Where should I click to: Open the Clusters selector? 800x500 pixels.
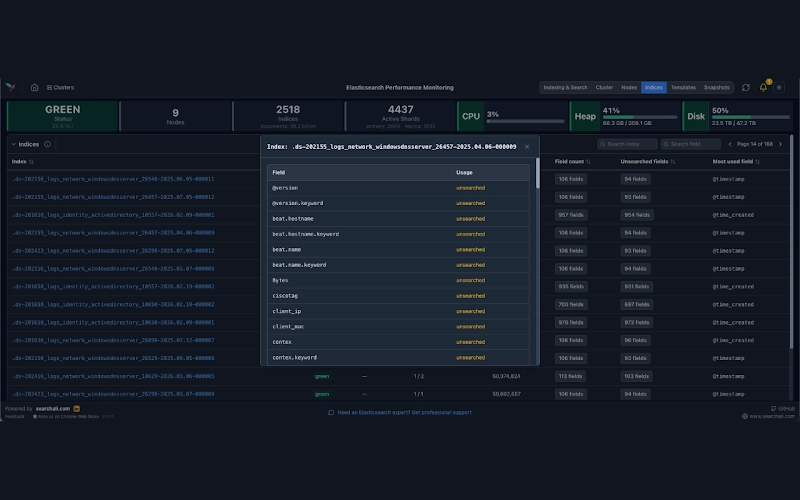[x=61, y=87]
